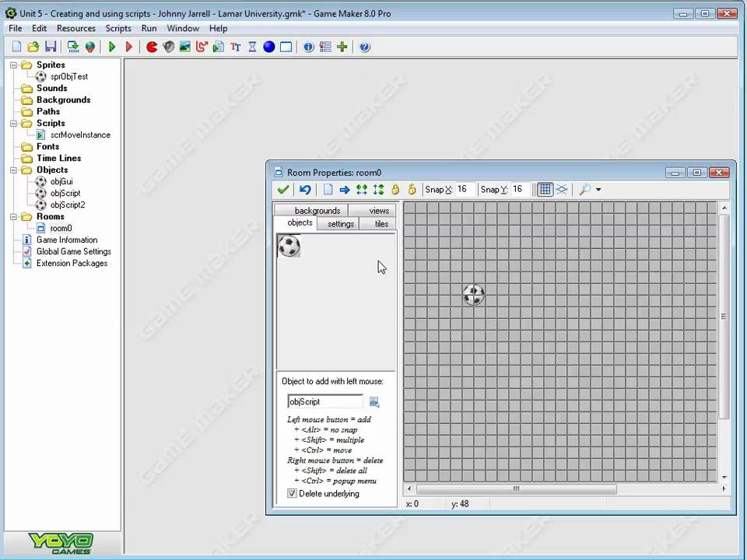Click the room horizontal scrollbar
This screenshot has width=747, height=560.
coord(517,488)
